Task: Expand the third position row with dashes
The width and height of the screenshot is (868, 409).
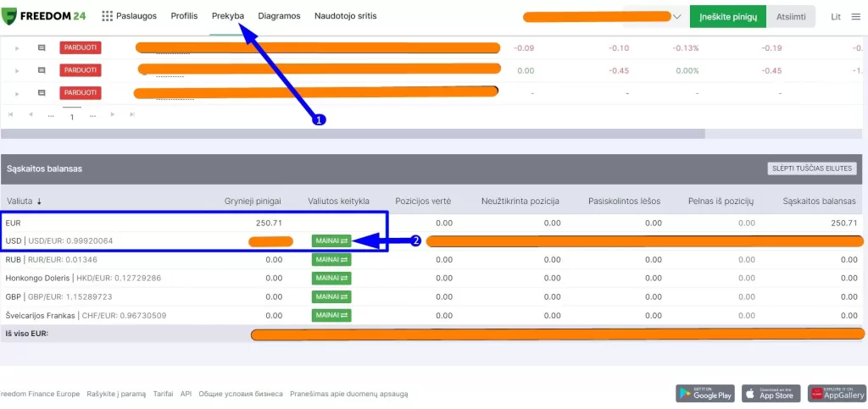Action: (x=17, y=93)
